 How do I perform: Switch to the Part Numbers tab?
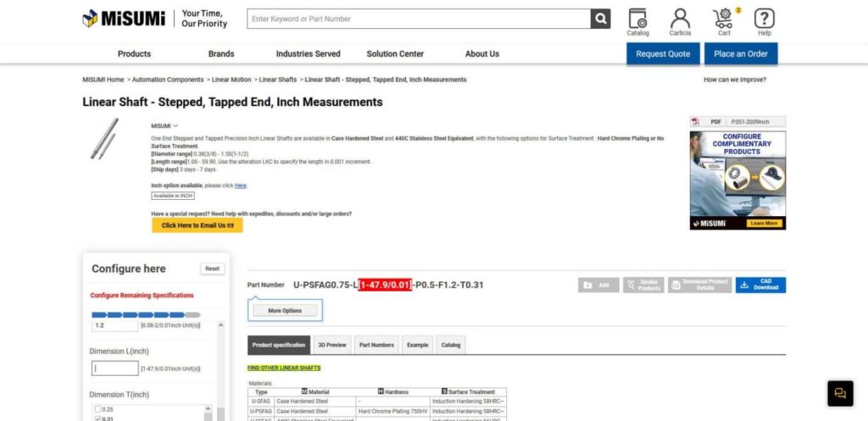click(376, 346)
